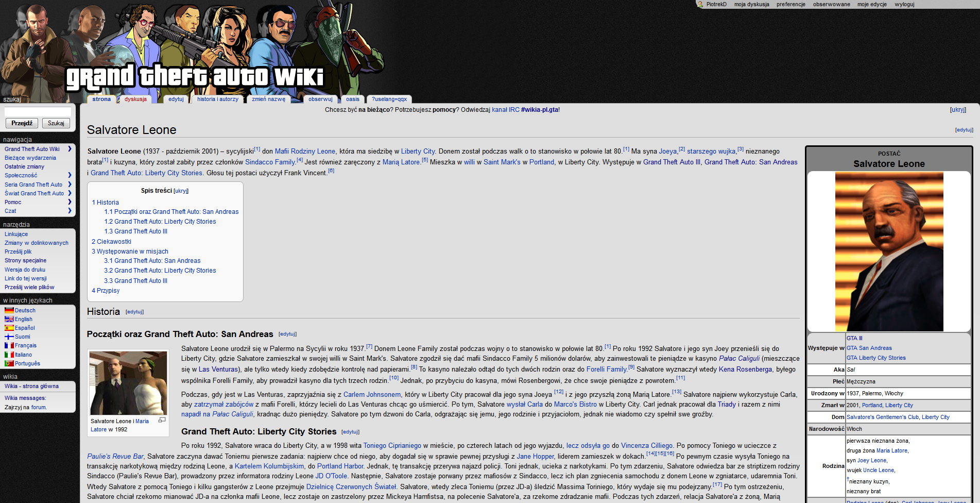Jump to contents entry 2 Ciekawostki
The width and height of the screenshot is (980, 503).
pyautogui.click(x=111, y=242)
